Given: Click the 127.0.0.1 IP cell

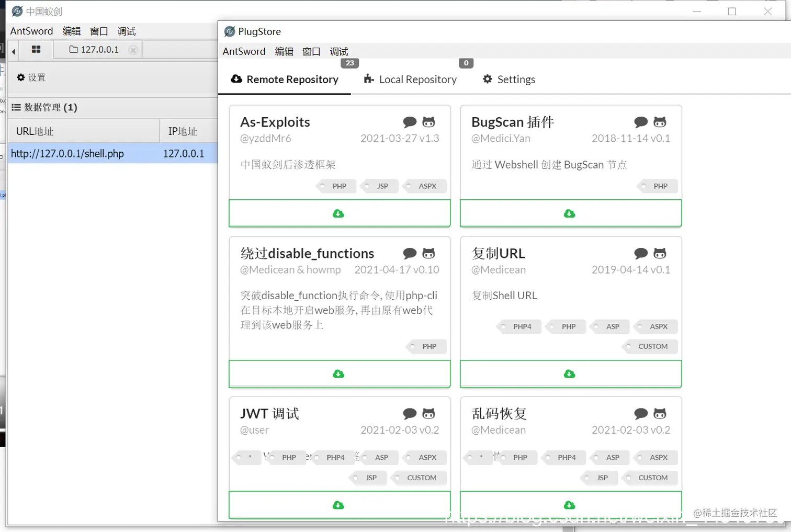Looking at the screenshot, I should (184, 153).
